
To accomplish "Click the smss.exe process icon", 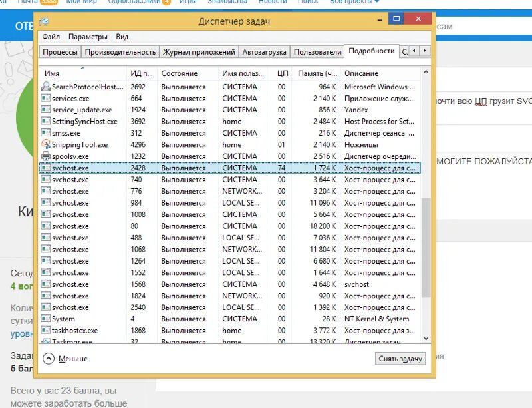I will [x=45, y=133].
